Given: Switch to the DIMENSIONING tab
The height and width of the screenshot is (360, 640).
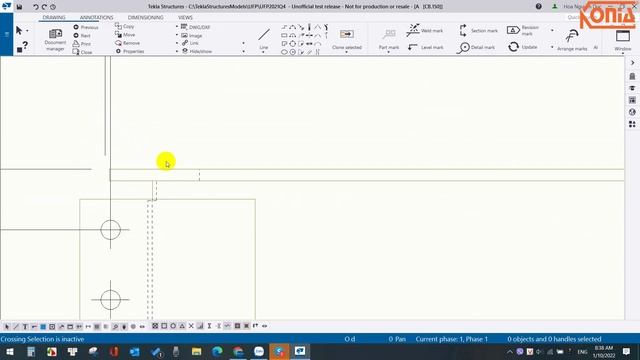Looking at the screenshot, I should (x=145, y=18).
